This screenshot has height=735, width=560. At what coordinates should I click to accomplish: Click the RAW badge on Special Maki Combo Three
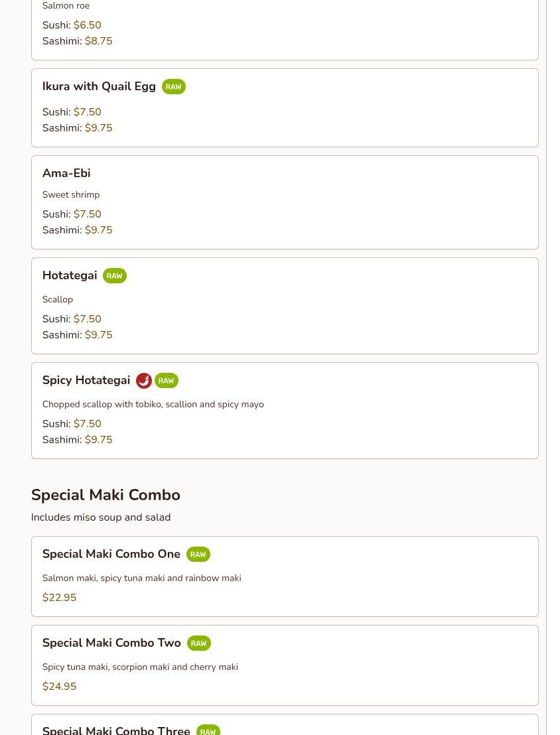208,731
